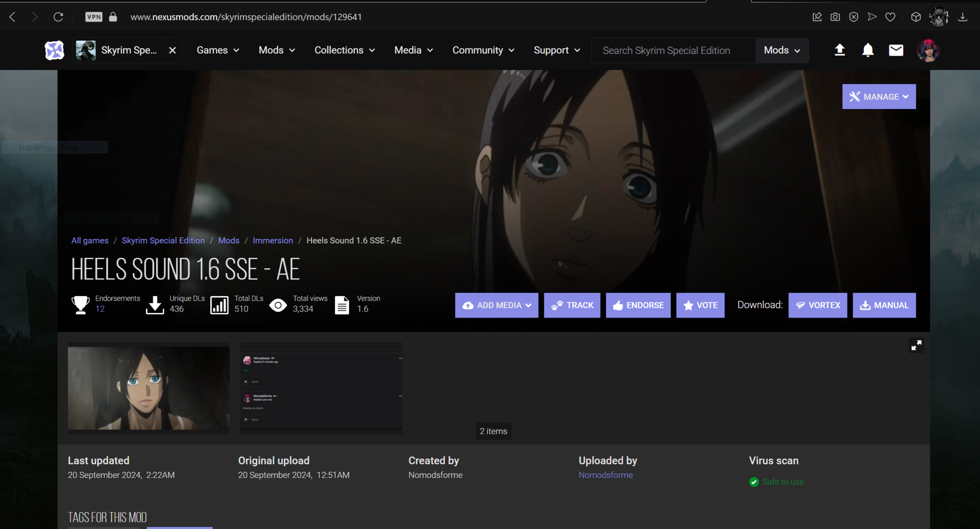980x529 pixels.
Task: Follow the Mods breadcrumb link
Action: click(x=229, y=241)
